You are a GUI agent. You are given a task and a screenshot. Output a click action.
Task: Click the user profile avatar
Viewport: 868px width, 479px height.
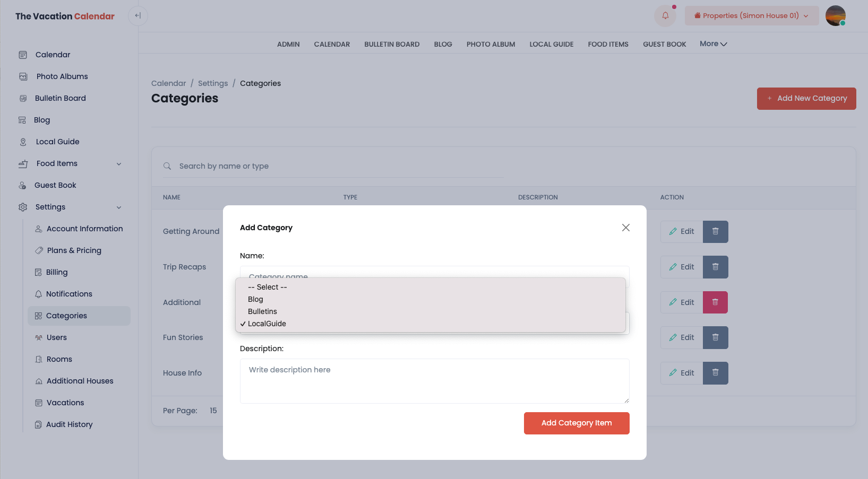coord(835,16)
